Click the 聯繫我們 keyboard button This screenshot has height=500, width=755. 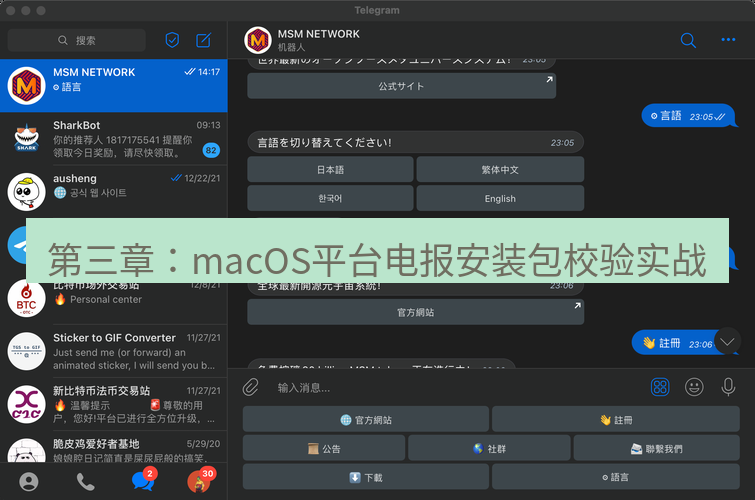[x=657, y=448]
